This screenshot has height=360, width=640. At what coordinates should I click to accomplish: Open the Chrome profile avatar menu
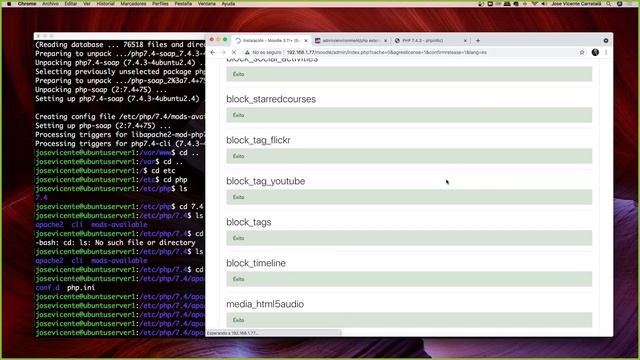(x=595, y=52)
